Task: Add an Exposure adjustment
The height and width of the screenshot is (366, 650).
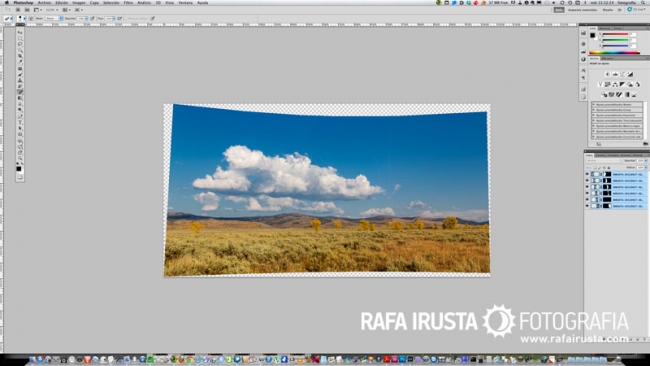Action: pos(631,74)
